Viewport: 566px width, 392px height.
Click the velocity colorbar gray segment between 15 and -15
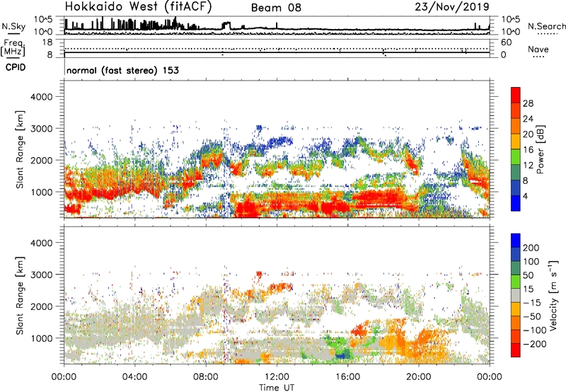[516, 295]
